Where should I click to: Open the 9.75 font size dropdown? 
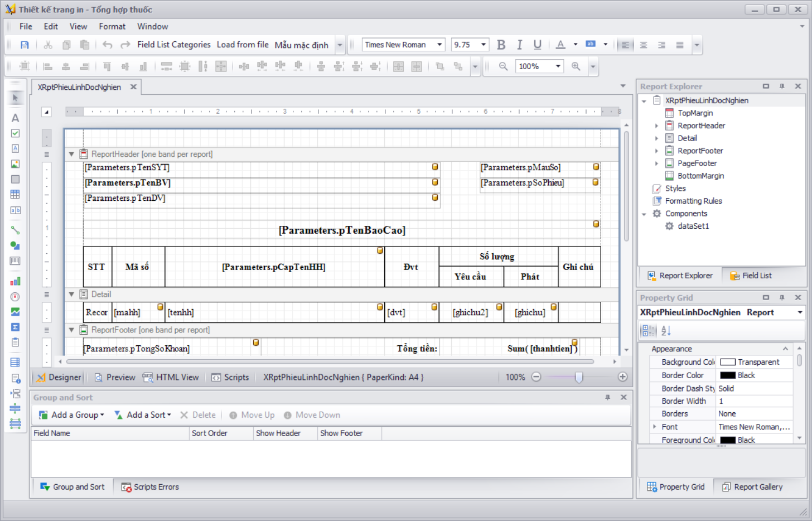[484, 45]
